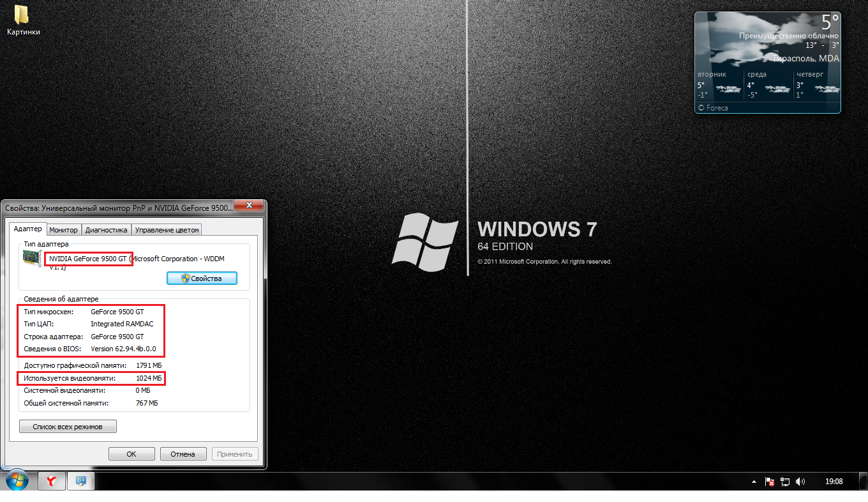This screenshot has width=868, height=502.
Task: Confirm with the OK button
Action: pyautogui.click(x=131, y=454)
